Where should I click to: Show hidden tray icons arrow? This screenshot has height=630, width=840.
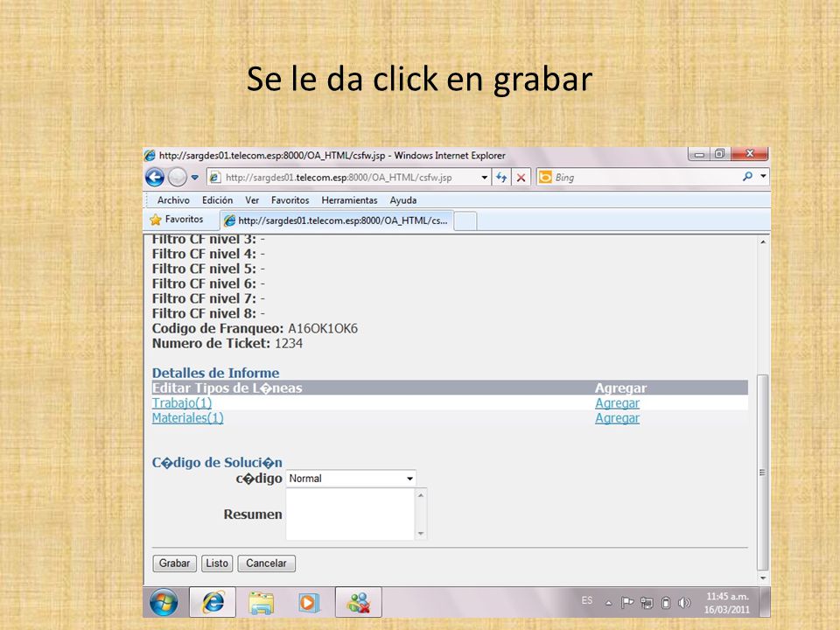(x=609, y=603)
